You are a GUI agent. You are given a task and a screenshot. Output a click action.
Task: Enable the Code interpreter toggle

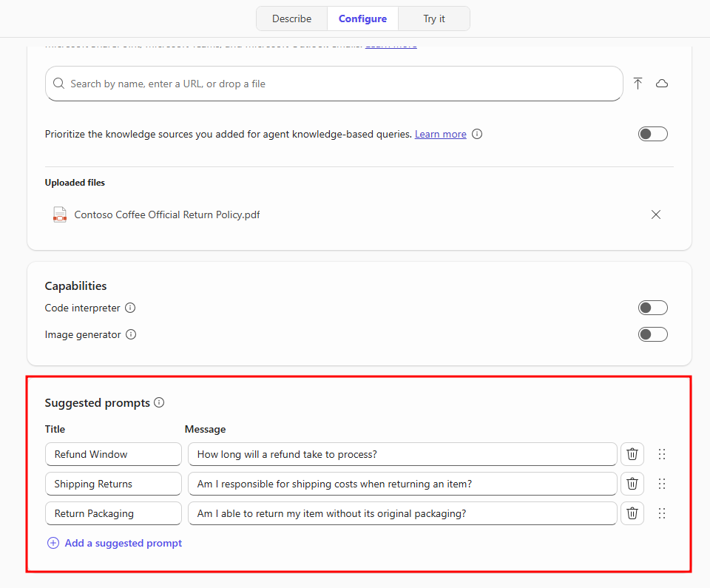pos(652,308)
